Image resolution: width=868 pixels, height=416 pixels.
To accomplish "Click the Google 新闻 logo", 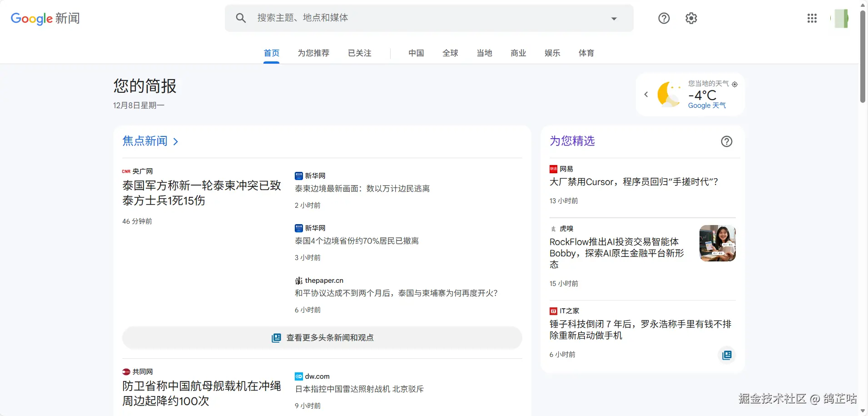I will click(x=45, y=18).
